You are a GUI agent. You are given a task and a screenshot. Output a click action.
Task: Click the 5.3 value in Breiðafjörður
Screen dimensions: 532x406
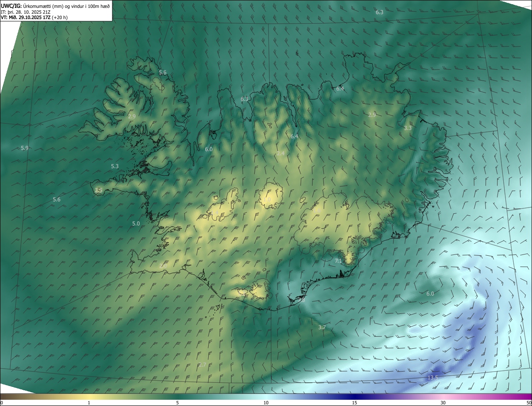click(x=115, y=166)
